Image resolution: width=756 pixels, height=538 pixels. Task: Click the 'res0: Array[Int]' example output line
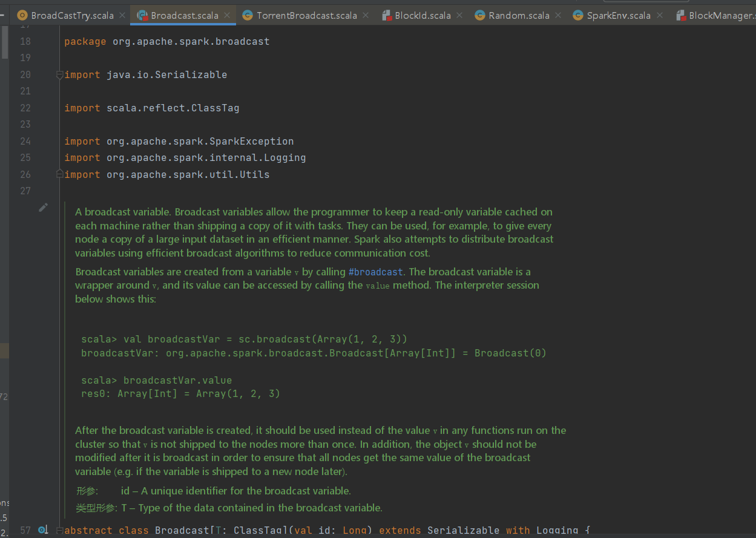181,394
